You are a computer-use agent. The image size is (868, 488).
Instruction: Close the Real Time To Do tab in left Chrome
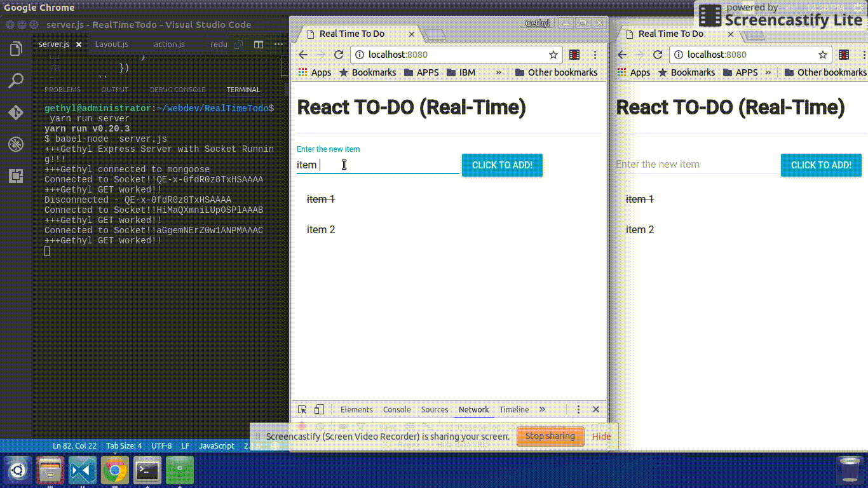point(412,34)
